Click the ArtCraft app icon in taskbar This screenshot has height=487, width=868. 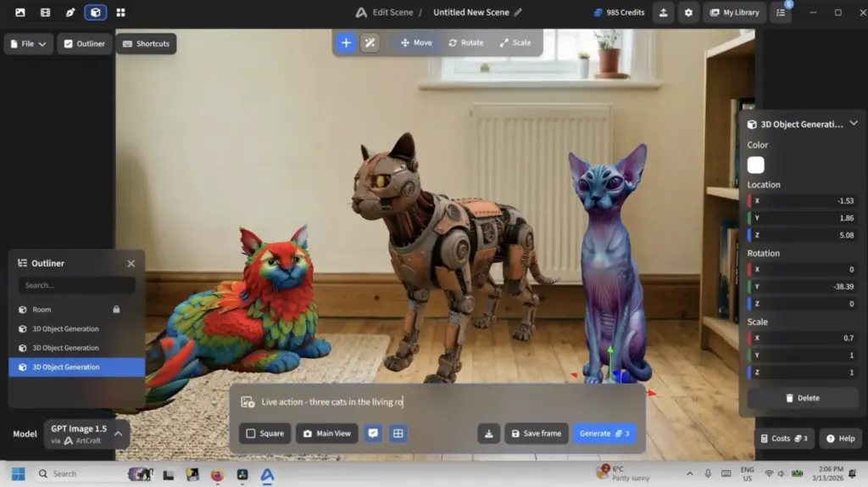tap(267, 475)
